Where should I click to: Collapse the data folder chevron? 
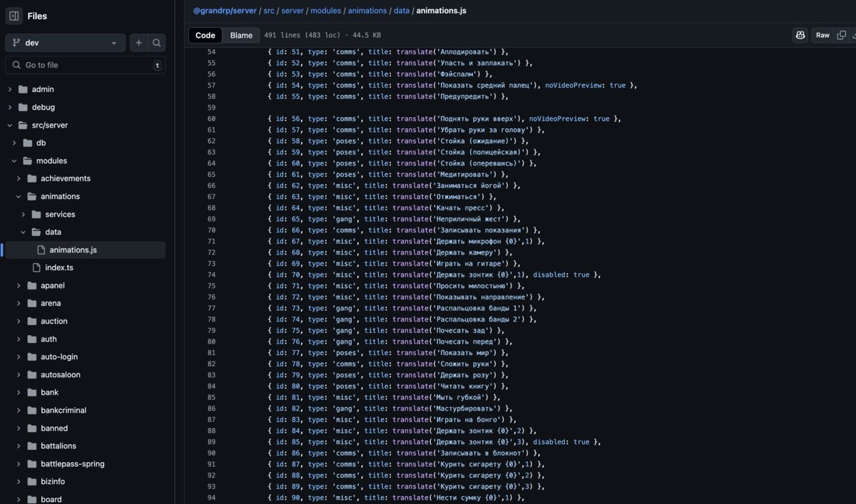tap(23, 232)
